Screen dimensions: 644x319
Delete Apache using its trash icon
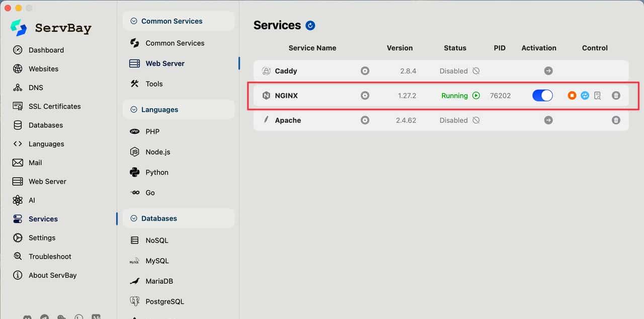tap(616, 120)
